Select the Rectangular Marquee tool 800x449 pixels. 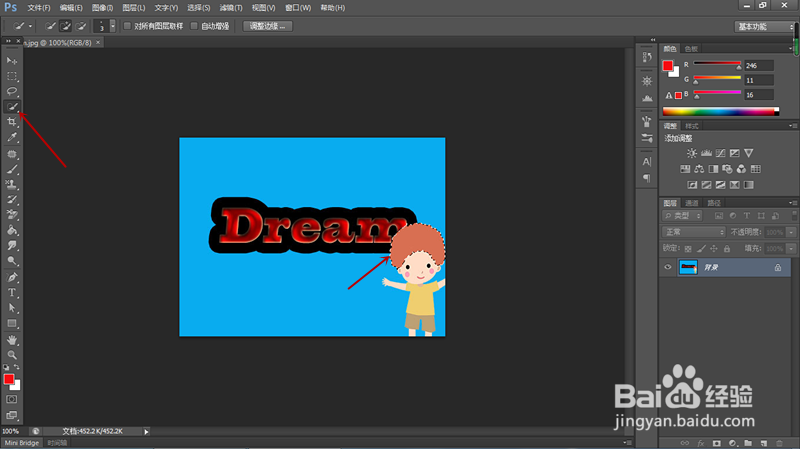[12, 76]
